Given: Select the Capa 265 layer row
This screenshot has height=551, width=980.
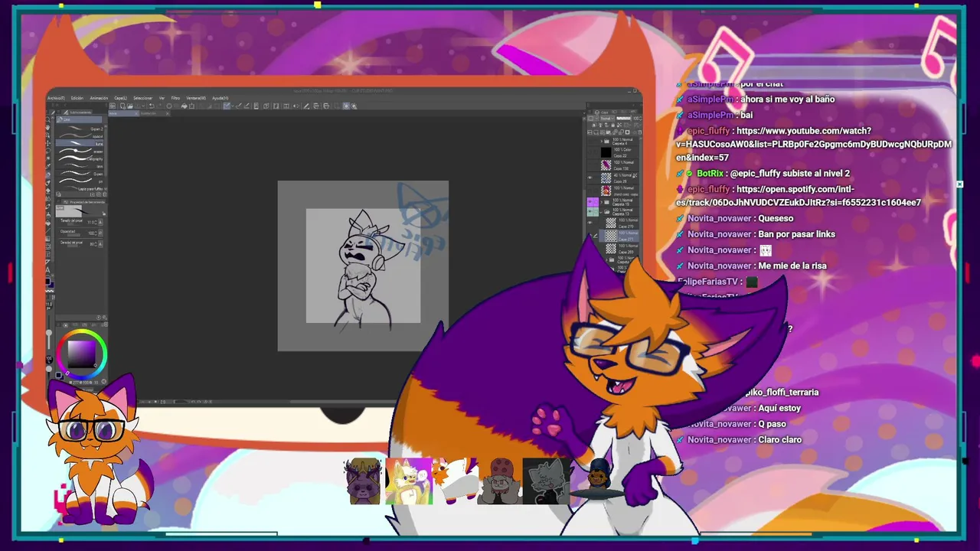Looking at the screenshot, I should click(x=619, y=248).
